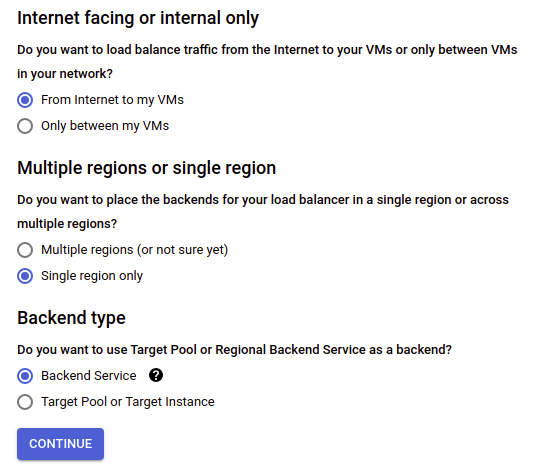
Task: Click 'Multiple regions or single region' heading
Action: click(x=147, y=168)
